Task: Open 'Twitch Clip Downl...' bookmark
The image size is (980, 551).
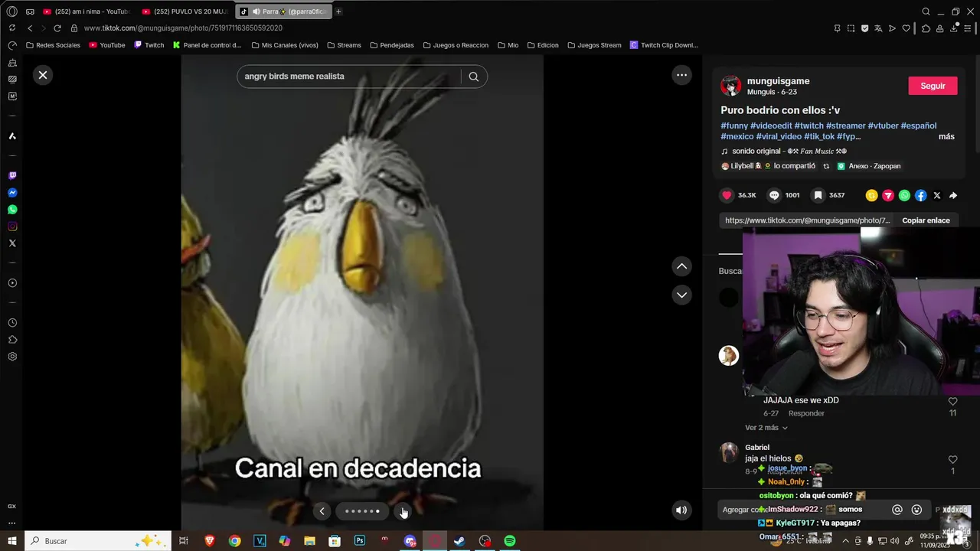Action: [664, 45]
